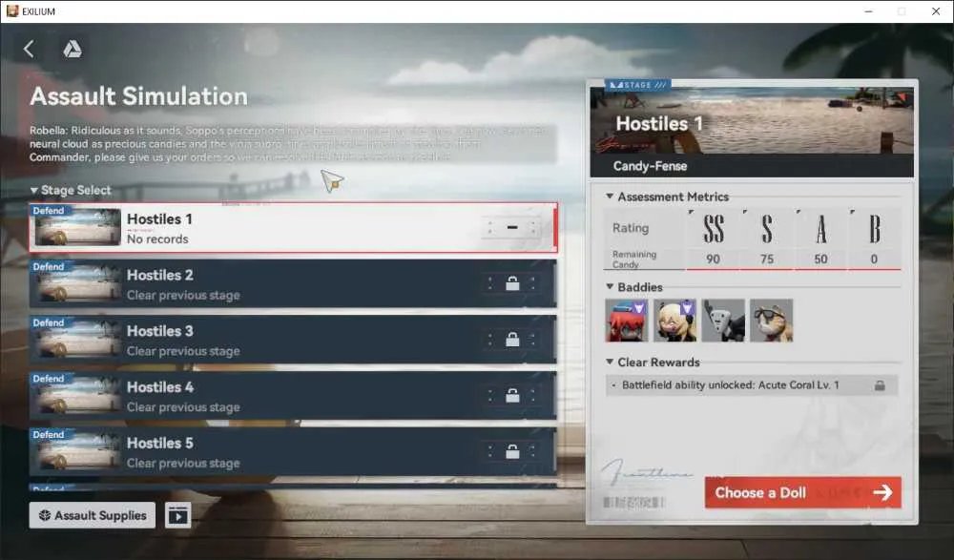
Task: Click the Assault Simulation heading
Action: 138,96
